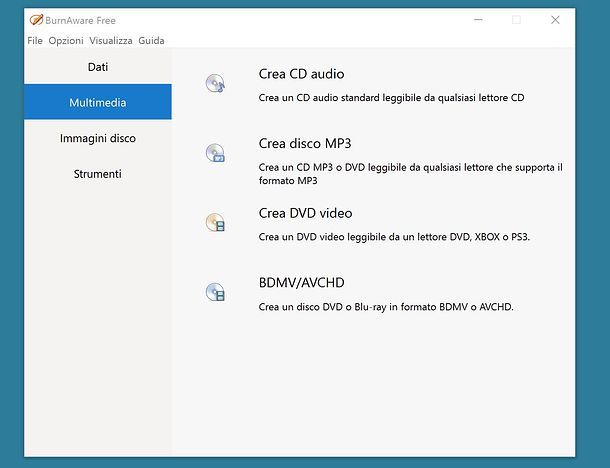The image size is (610, 468).
Task: Launch the Crea CD audio task
Action: pos(301,74)
